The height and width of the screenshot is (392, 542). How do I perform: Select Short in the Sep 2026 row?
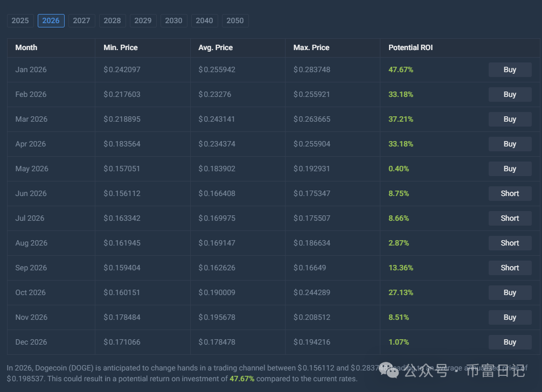(510, 268)
